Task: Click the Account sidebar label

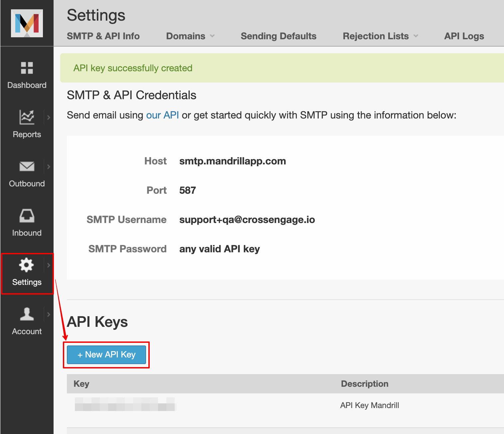Action: point(27,331)
